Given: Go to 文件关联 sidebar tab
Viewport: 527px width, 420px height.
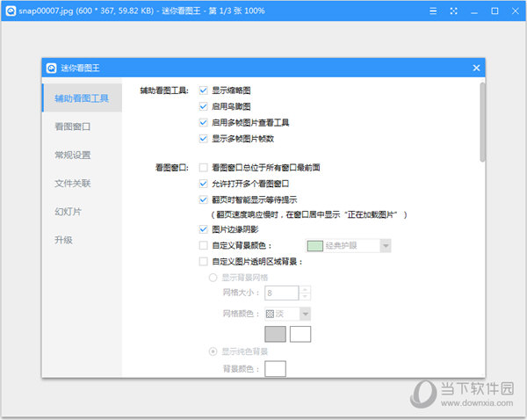Looking at the screenshot, I should (x=82, y=184).
